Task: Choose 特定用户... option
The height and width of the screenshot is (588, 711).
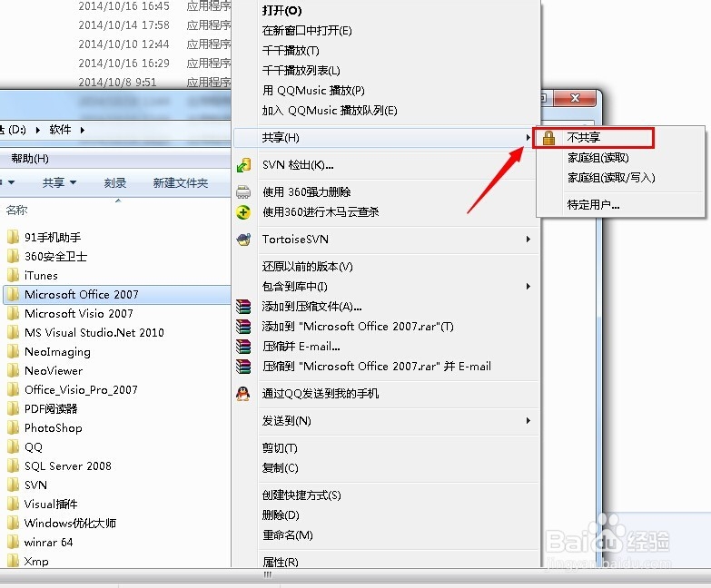Action: tap(594, 205)
